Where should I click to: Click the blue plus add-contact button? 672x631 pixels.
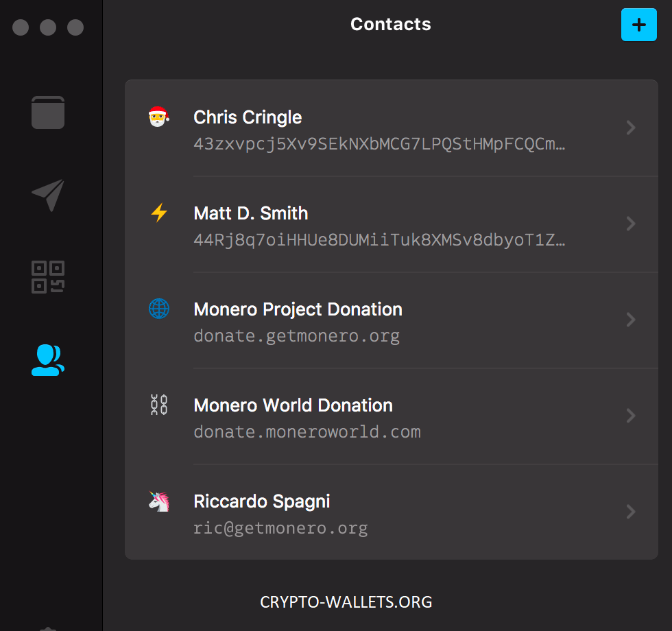click(638, 25)
